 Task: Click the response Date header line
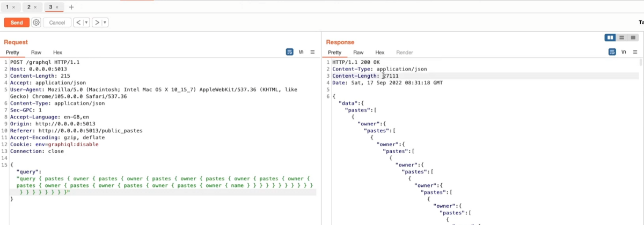(387, 83)
